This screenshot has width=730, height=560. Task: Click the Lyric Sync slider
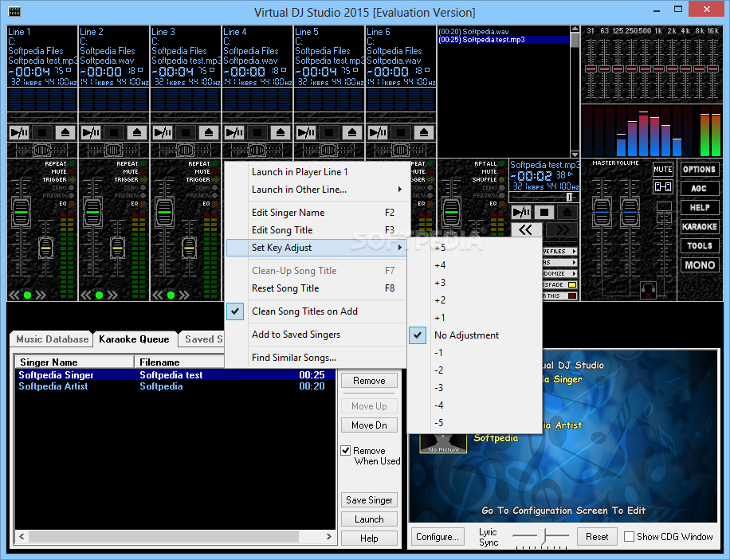point(541,536)
